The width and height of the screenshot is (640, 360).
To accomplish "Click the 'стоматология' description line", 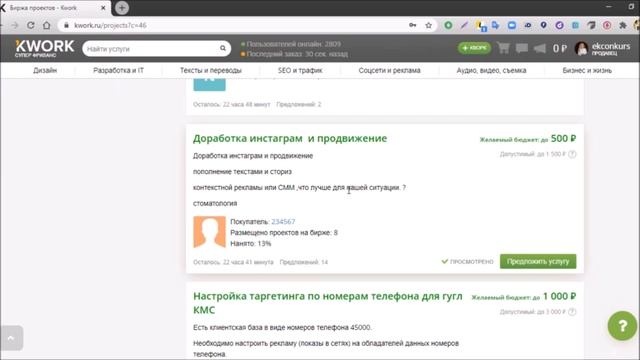I will point(215,203).
